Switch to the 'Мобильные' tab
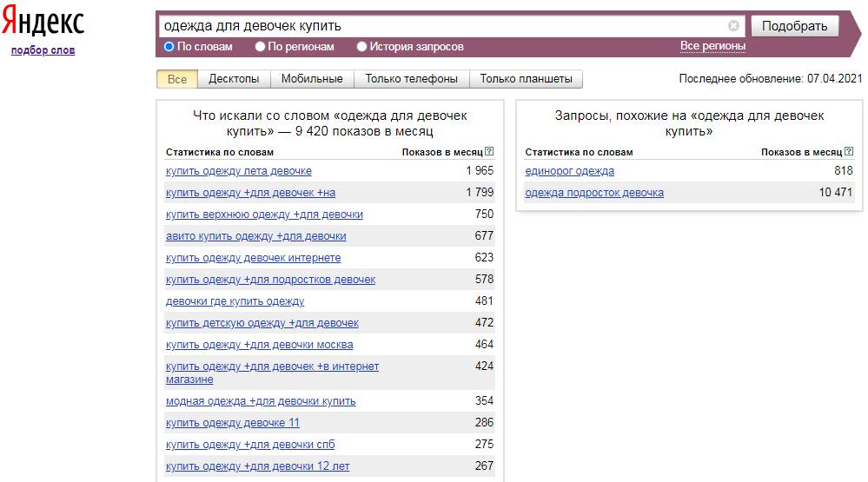 pos(312,79)
